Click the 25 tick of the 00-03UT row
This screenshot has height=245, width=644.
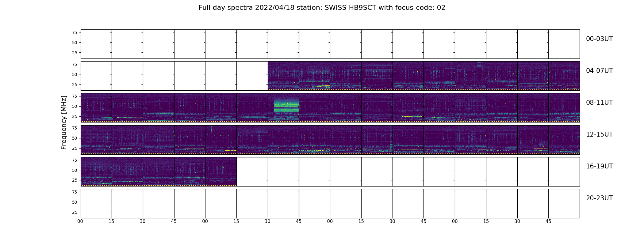point(75,53)
